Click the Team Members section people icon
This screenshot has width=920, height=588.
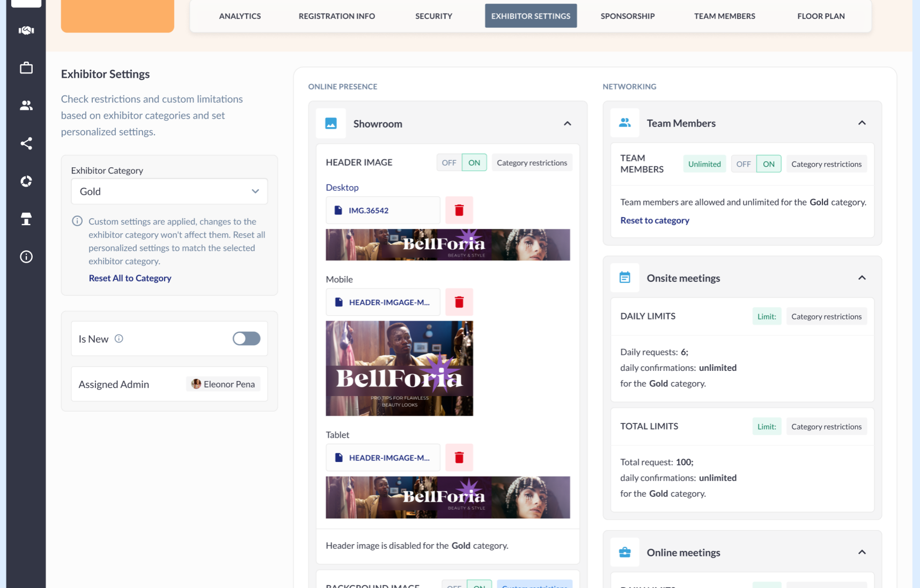[625, 123]
